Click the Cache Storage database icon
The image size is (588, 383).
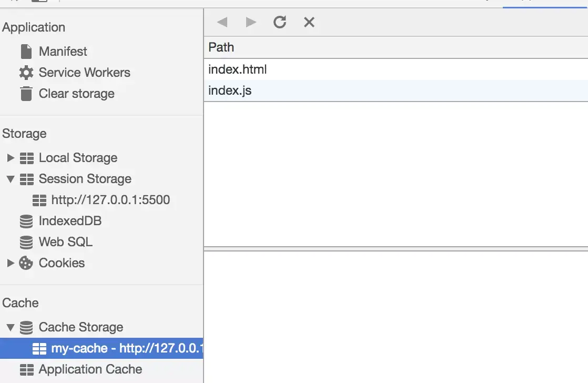click(26, 327)
